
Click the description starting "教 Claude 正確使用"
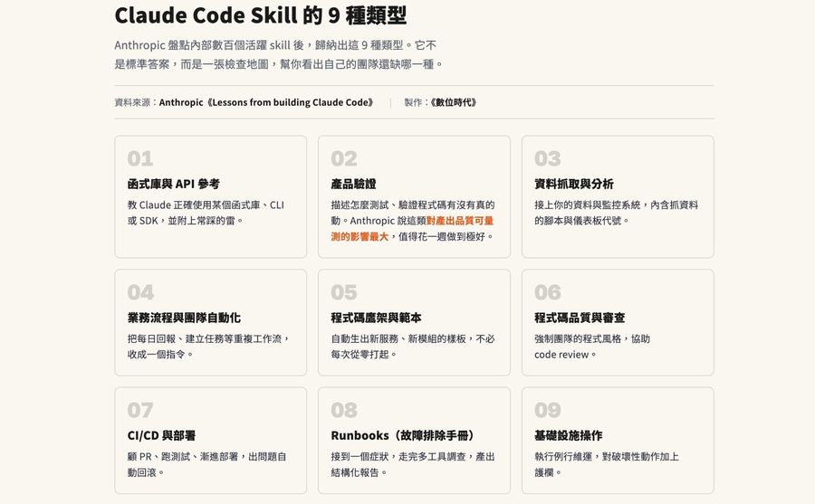(206, 213)
